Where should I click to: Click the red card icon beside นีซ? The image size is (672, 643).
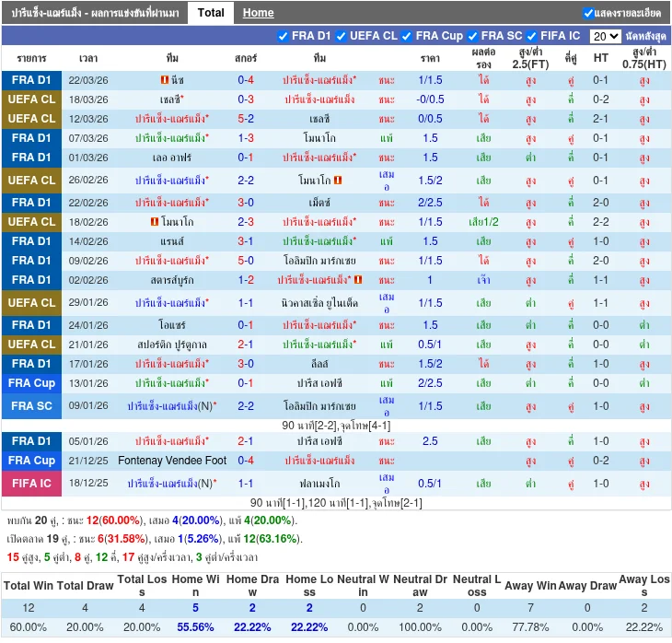coord(164,80)
